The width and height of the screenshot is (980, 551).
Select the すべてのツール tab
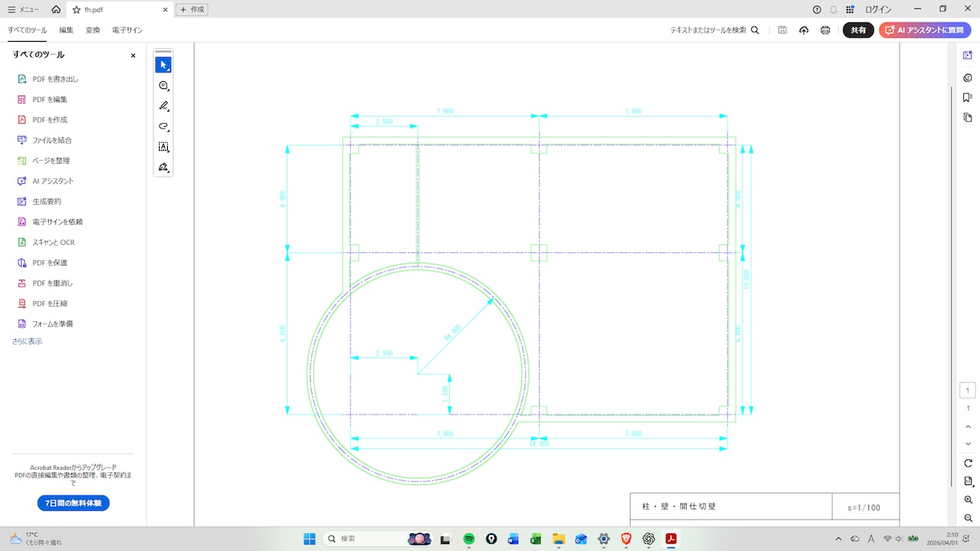click(27, 30)
